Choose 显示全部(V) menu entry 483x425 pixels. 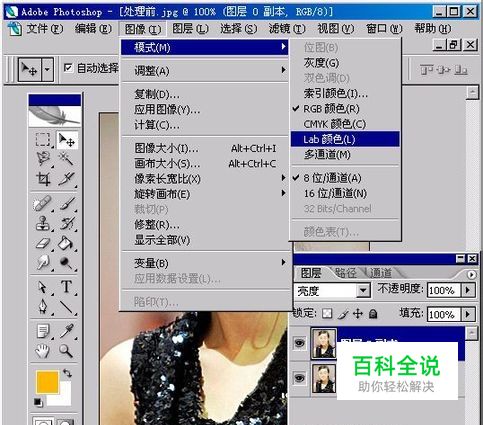point(204,240)
